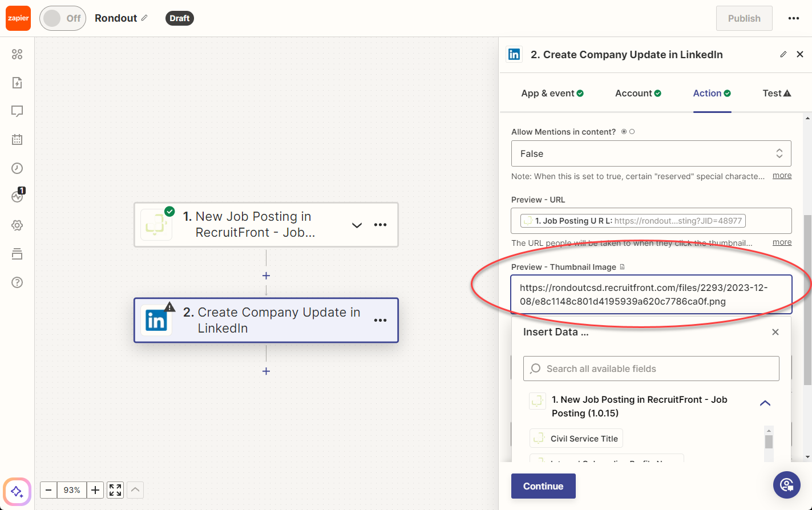Select the Civil Service Title field
The image size is (812, 510).
[576, 438]
